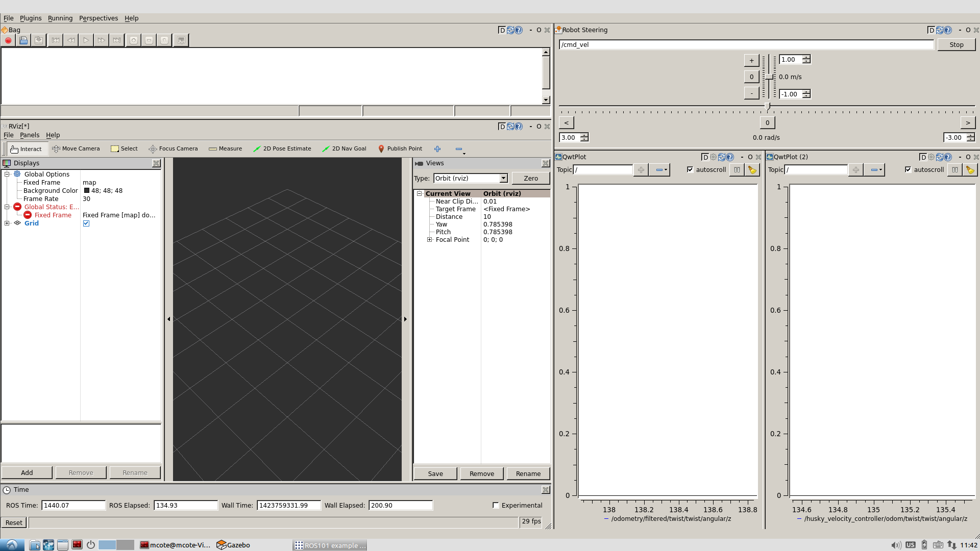Select the 2D Nav Goal tool
Screen dimensions: 980x551
pos(344,148)
